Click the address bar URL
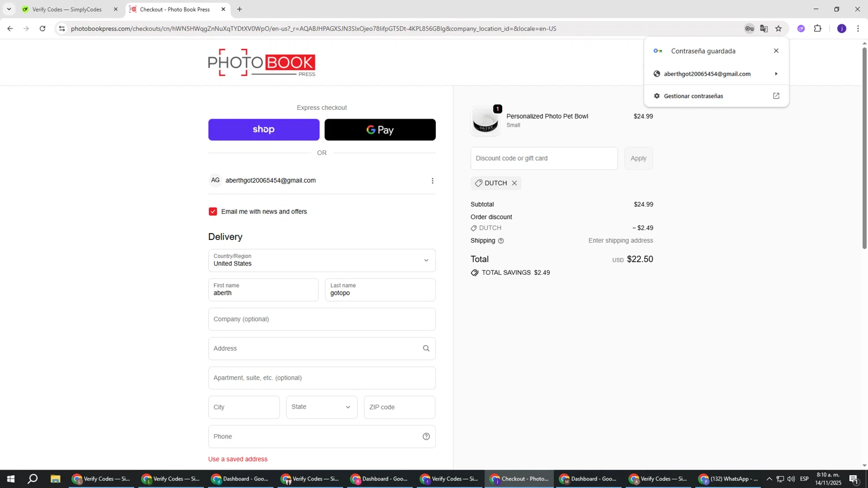The height and width of the screenshot is (488, 868). (x=313, y=28)
